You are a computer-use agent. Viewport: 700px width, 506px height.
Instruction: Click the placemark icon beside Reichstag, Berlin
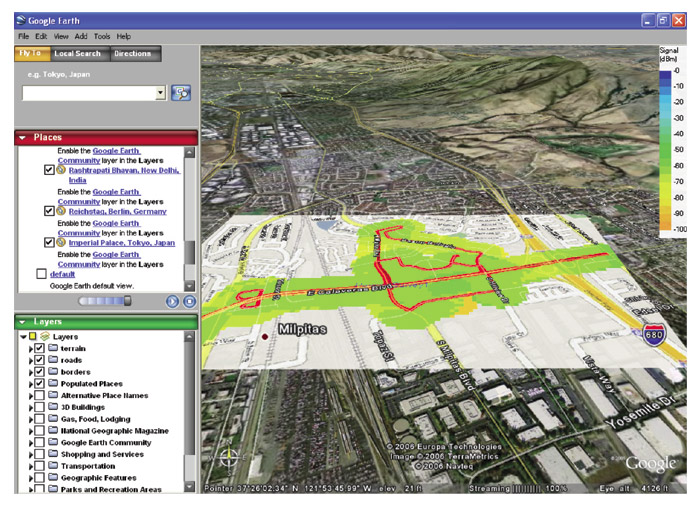[61, 211]
